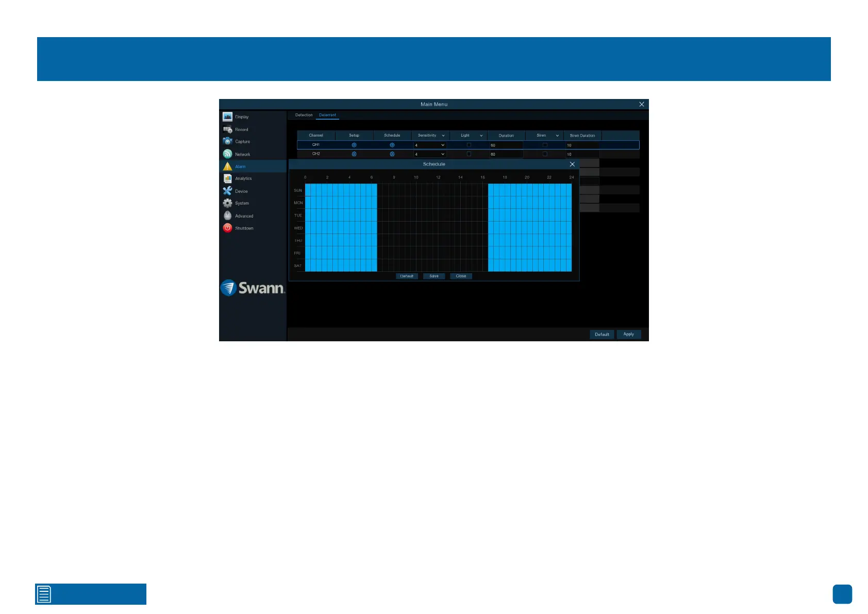Toggle the Light checkbox for CH2
The image size is (868, 614).
coord(469,154)
